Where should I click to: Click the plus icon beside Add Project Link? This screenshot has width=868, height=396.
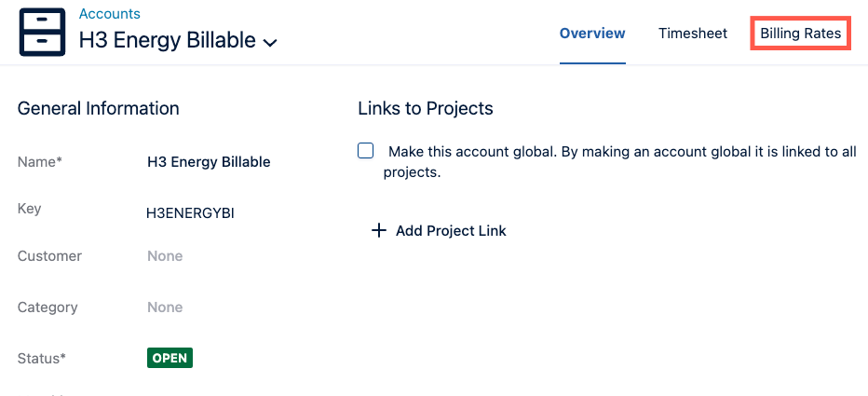pos(378,231)
